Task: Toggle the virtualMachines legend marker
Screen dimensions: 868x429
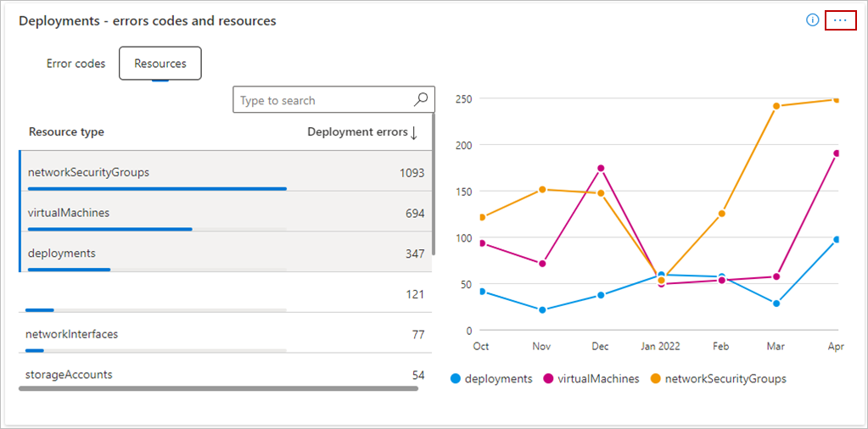Action: pos(549,379)
